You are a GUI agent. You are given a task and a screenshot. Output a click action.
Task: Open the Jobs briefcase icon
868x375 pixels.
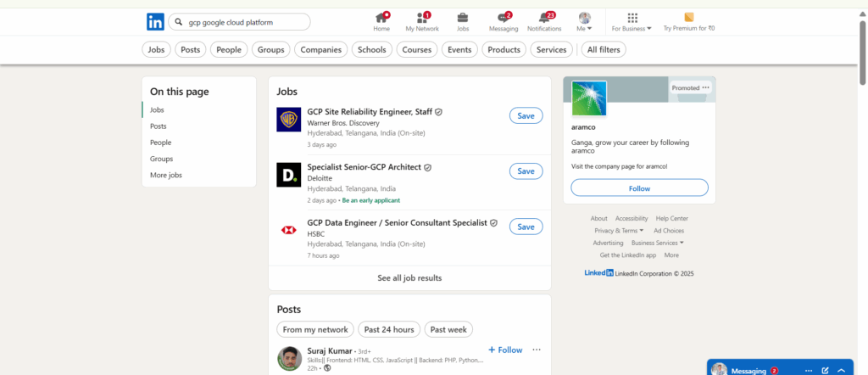click(x=463, y=17)
